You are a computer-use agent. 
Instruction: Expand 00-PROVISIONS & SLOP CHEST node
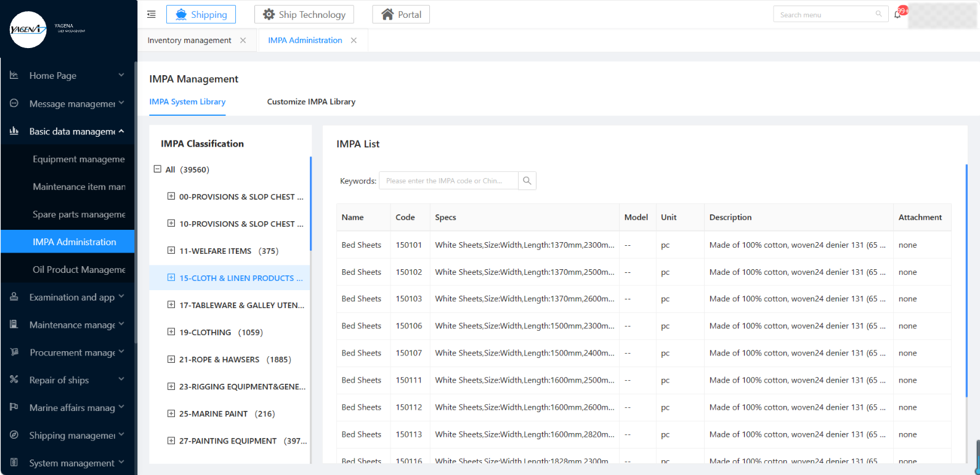[171, 197]
